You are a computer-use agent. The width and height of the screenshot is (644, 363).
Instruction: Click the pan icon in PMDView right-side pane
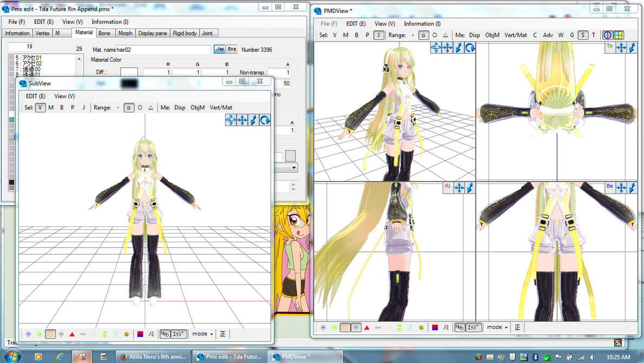(459, 188)
